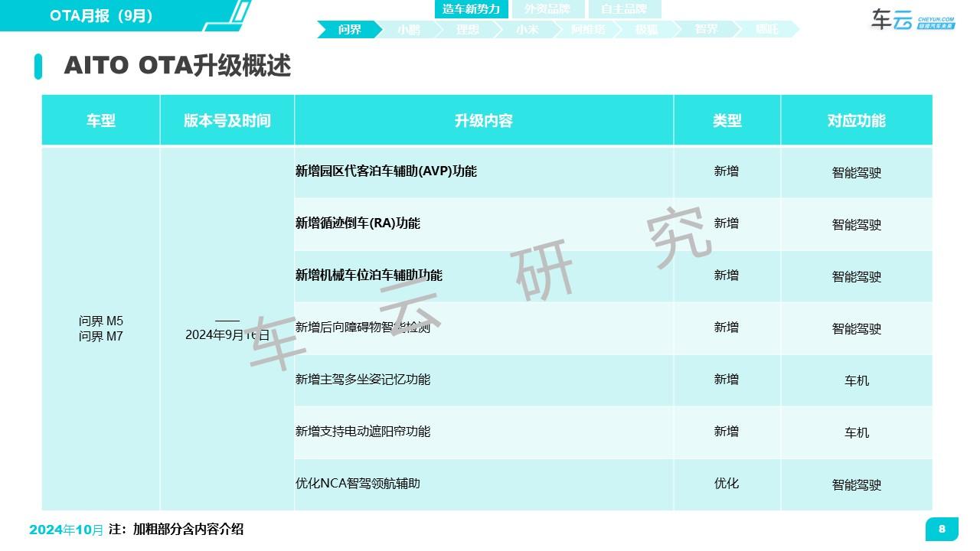Click the OTA月报（9月）header label
This screenshot has height=551, width=980.
coord(102,15)
